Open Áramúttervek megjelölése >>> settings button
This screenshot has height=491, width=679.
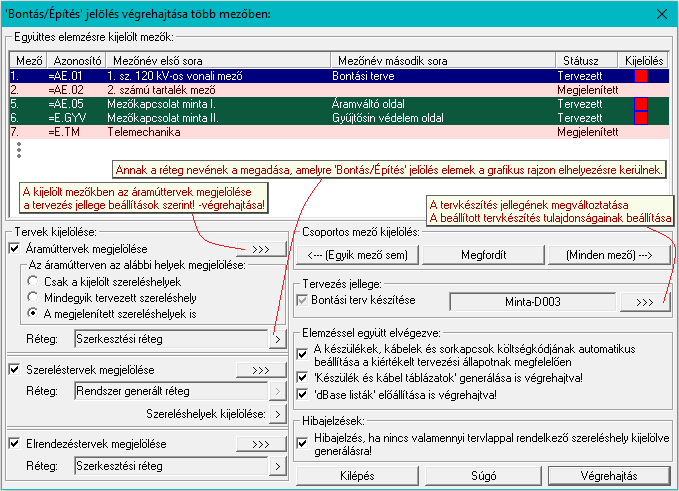(261, 249)
